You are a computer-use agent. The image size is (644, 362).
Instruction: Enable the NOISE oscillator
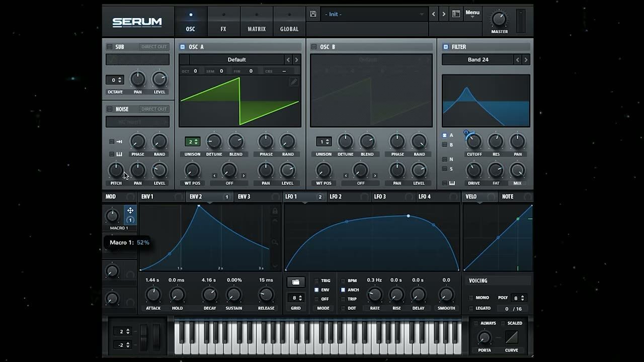coord(109,109)
